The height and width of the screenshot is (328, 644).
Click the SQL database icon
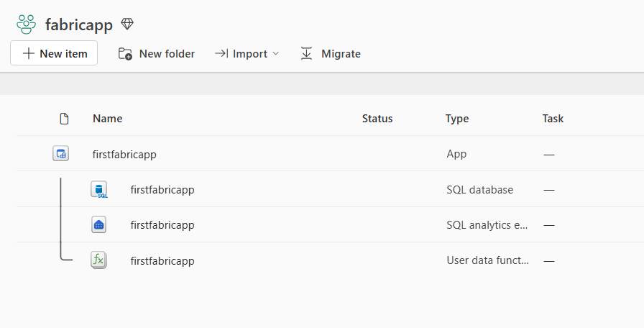click(99, 189)
